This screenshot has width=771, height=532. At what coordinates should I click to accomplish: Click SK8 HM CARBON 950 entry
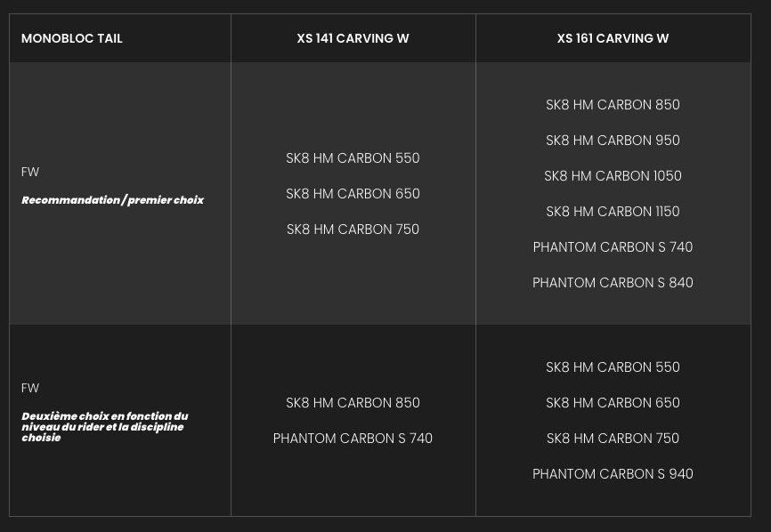(613, 141)
